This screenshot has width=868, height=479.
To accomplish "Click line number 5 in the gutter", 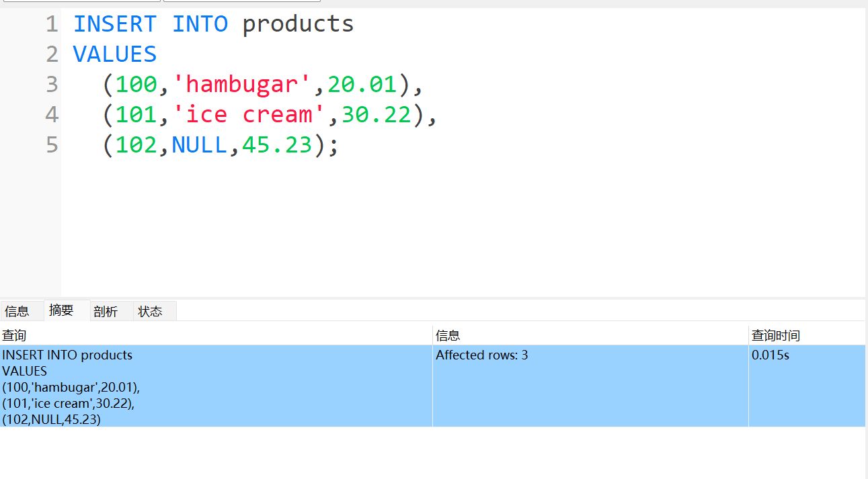I will tap(52, 145).
